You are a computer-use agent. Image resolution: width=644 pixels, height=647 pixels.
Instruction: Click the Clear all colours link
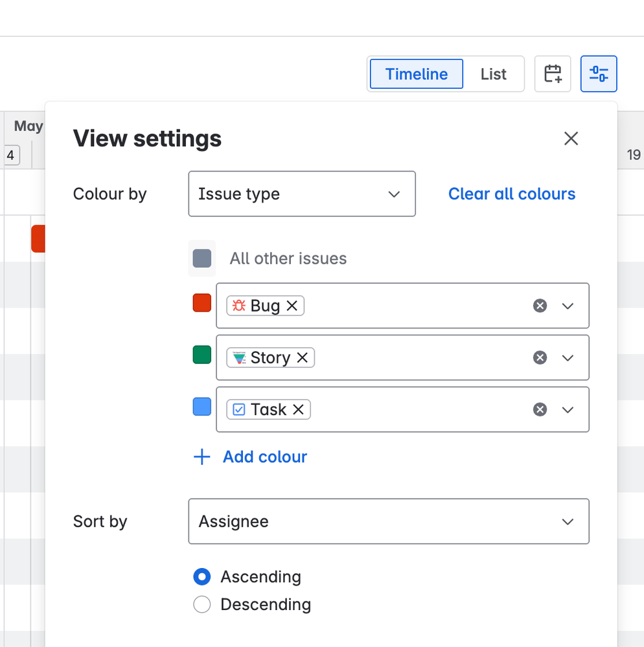512,194
